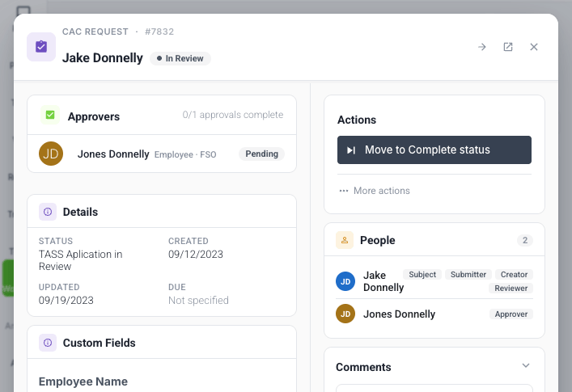572x392 pixels.
Task: Click the Custom Fields info icon
Action: point(48,343)
